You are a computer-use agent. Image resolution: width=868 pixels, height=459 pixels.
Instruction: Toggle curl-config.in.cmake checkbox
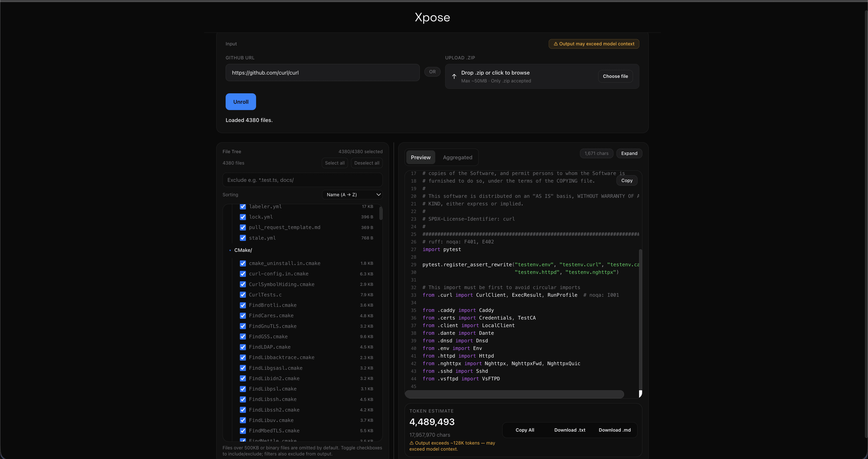coord(243,274)
